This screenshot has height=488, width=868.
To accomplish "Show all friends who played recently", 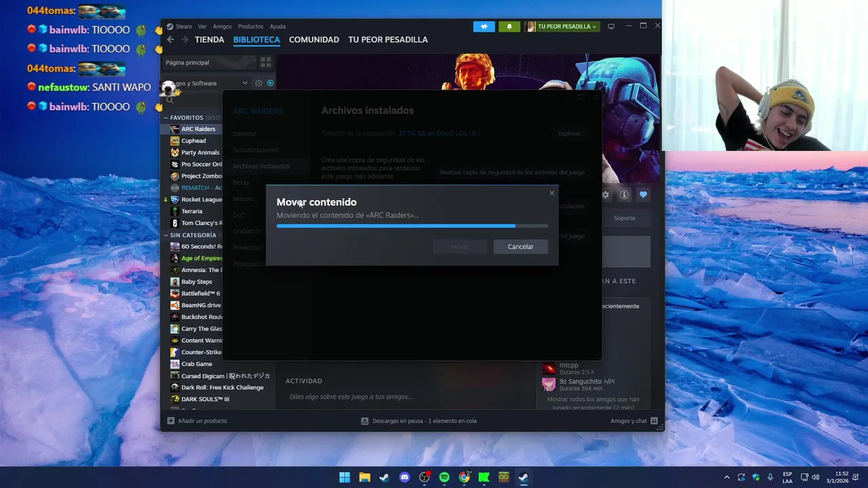I will click(x=593, y=403).
